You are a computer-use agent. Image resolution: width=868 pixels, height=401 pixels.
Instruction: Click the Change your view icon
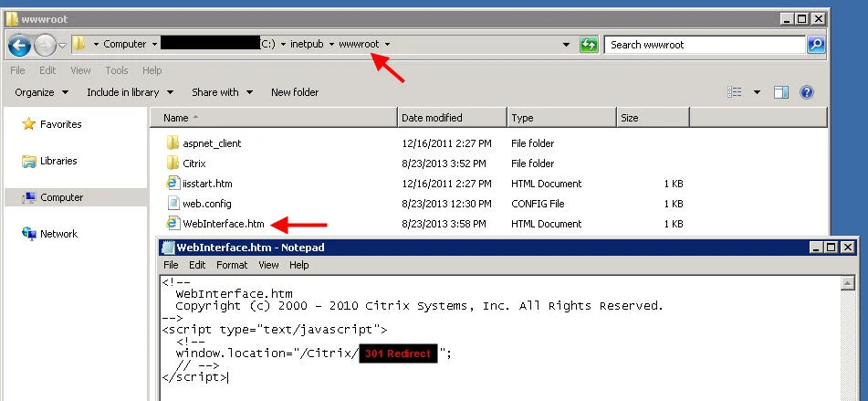734,92
